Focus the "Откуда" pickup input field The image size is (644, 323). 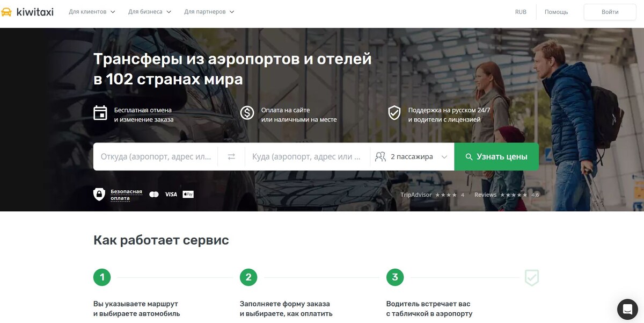point(156,156)
